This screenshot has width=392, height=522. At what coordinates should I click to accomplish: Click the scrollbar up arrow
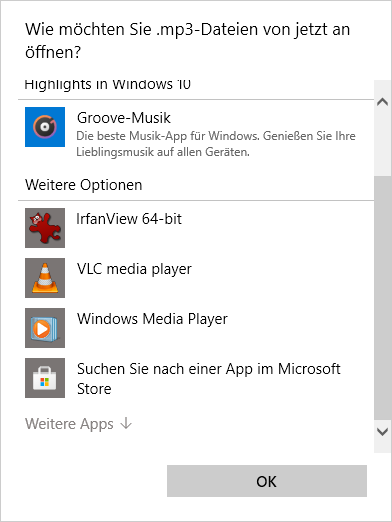tap(382, 102)
